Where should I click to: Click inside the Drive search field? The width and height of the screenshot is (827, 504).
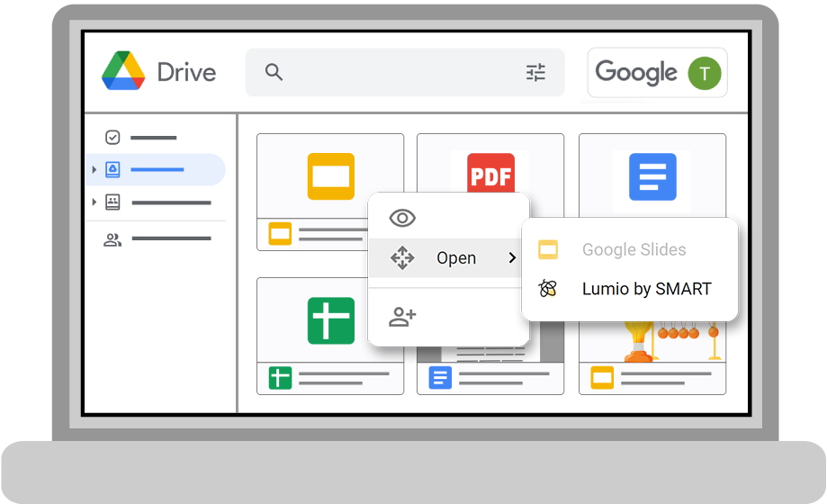coord(405,72)
